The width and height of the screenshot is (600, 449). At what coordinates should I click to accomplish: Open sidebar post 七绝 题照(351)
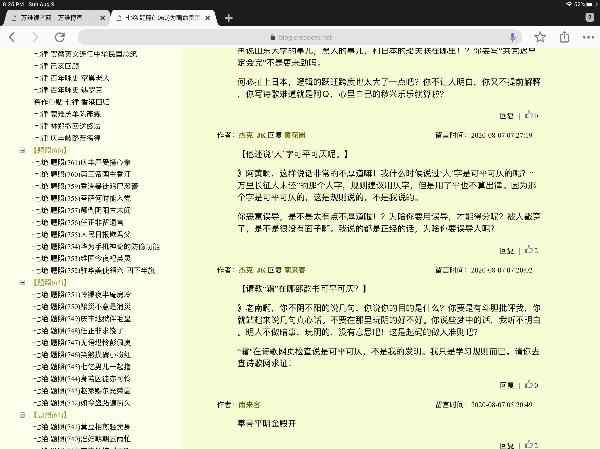[82, 295]
